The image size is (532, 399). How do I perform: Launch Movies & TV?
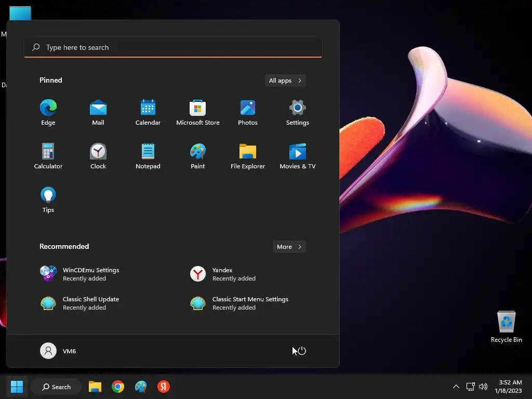coord(298,156)
